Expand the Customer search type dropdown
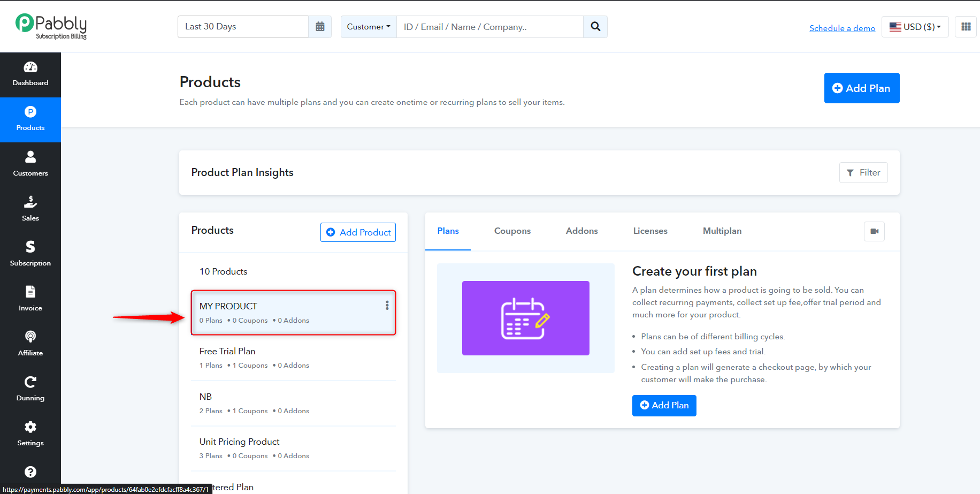980x494 pixels. [369, 27]
